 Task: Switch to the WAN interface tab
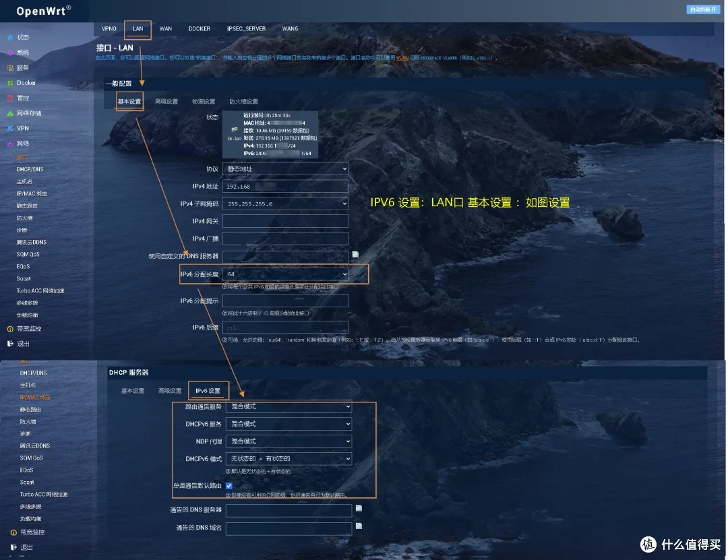166,29
